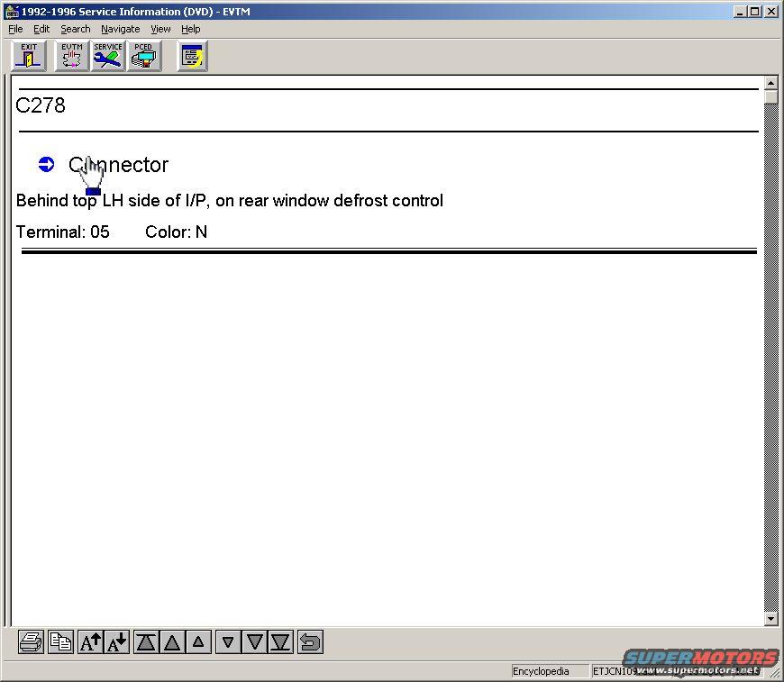Jump to top with barred up triangle
The image size is (784, 682).
pos(145,642)
